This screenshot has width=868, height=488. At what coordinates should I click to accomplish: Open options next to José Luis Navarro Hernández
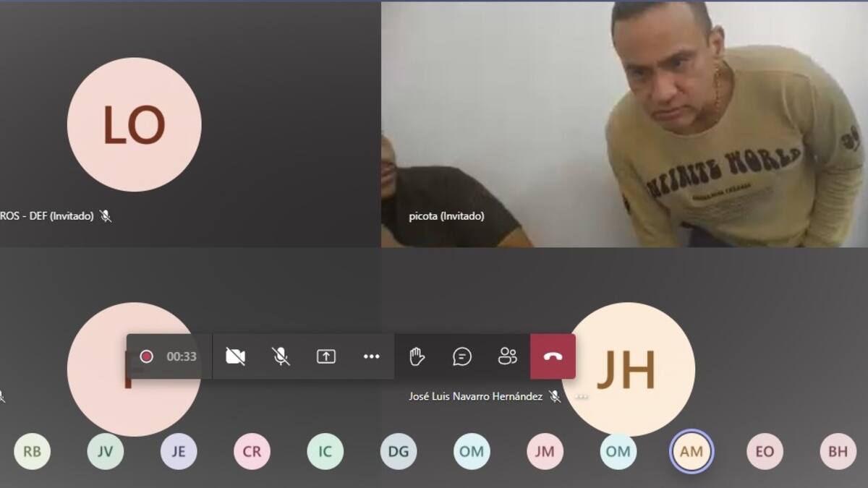tap(582, 396)
